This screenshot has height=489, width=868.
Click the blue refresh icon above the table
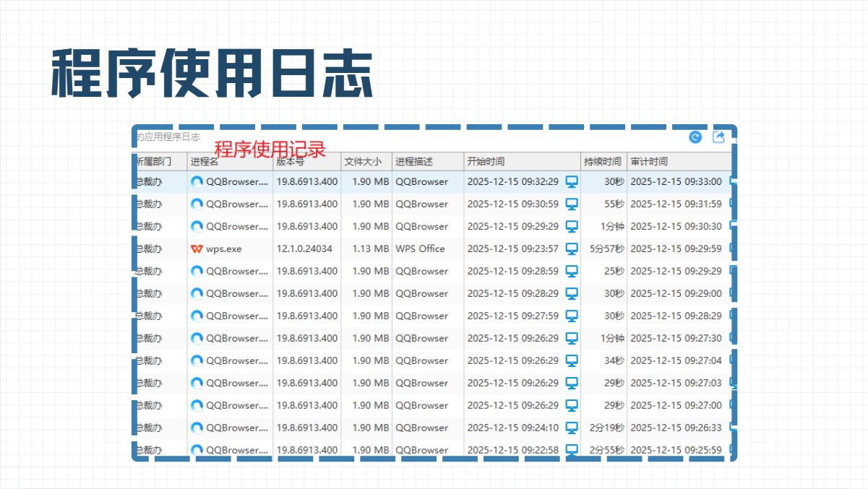coord(695,137)
